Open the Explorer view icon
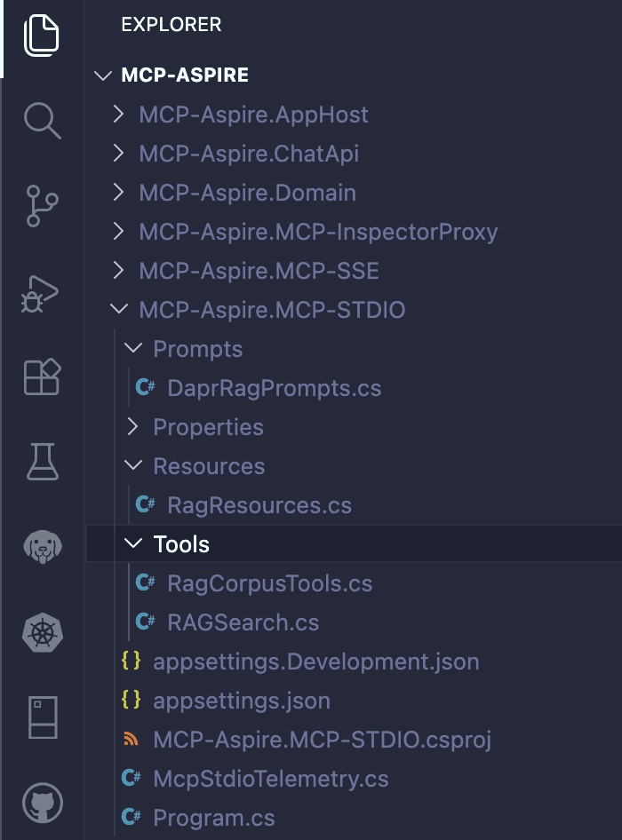Viewport: 622px width, 840px height. click(x=42, y=36)
